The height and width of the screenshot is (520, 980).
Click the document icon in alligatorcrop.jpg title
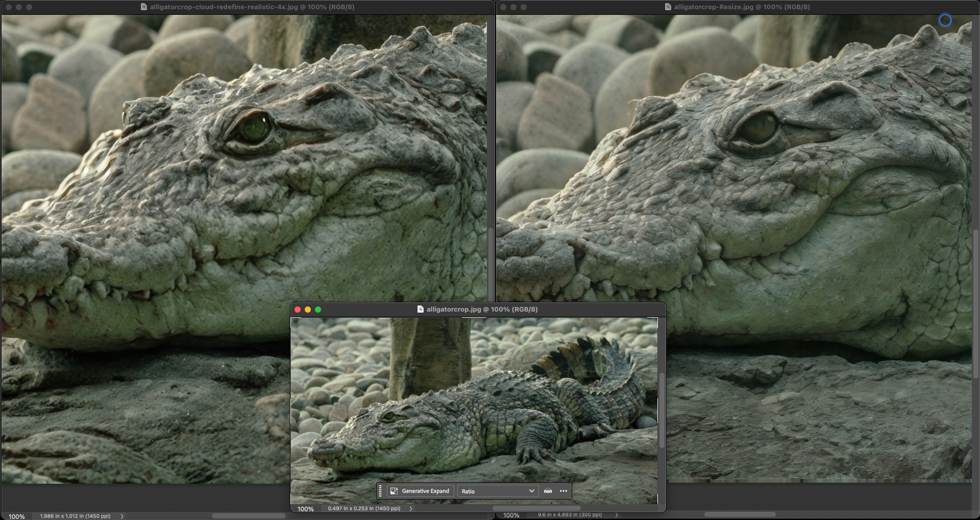(x=421, y=309)
